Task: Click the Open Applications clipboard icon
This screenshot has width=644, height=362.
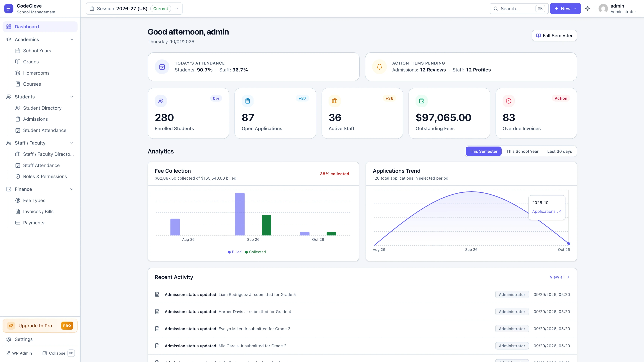Action: pyautogui.click(x=248, y=101)
